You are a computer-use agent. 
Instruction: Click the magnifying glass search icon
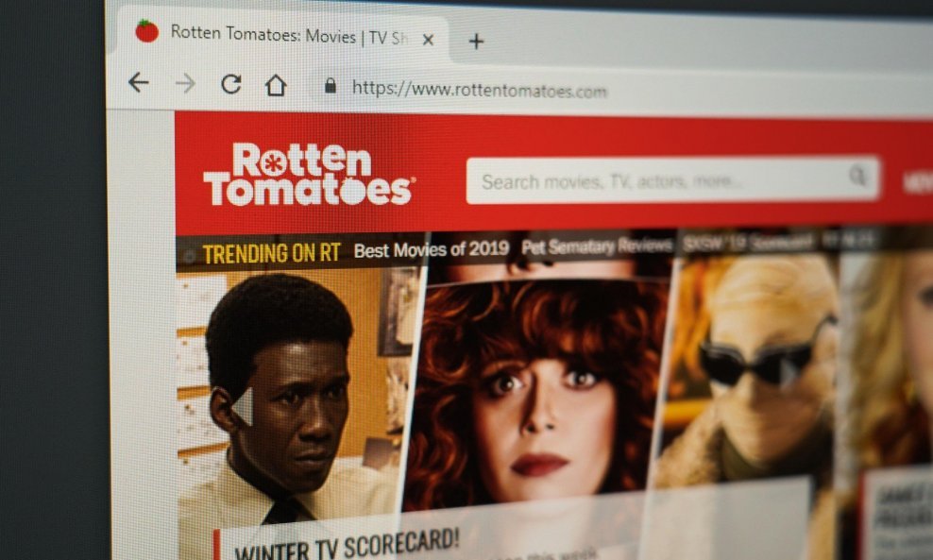click(x=857, y=176)
